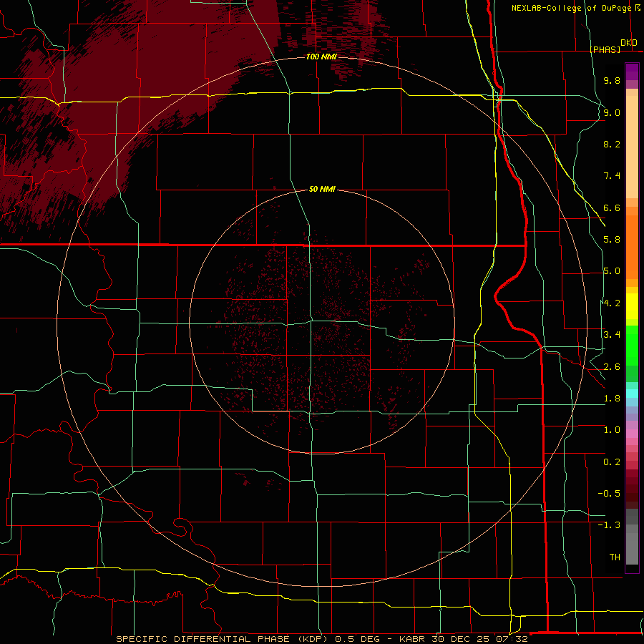Pick the yellow band near 4.2

632,306
